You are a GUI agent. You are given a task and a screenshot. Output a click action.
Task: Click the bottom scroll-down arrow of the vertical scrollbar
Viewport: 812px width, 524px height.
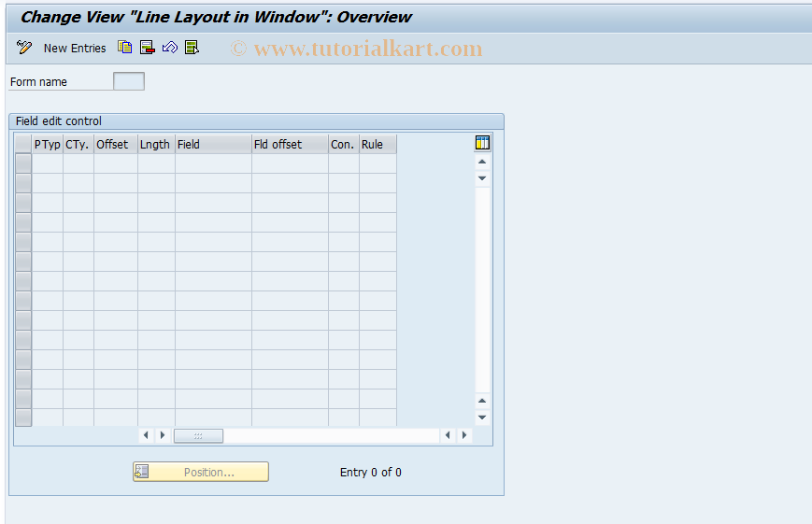(x=482, y=418)
